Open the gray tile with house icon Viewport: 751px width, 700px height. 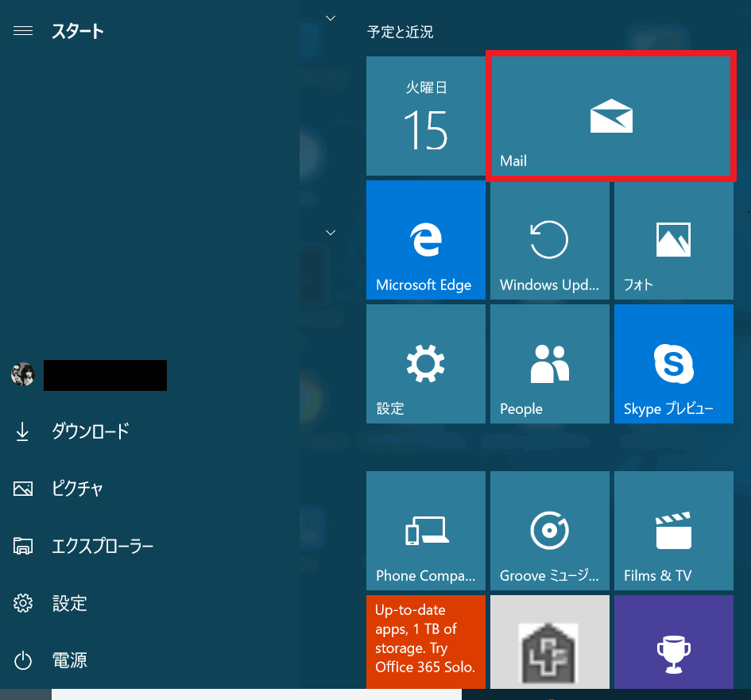550,641
